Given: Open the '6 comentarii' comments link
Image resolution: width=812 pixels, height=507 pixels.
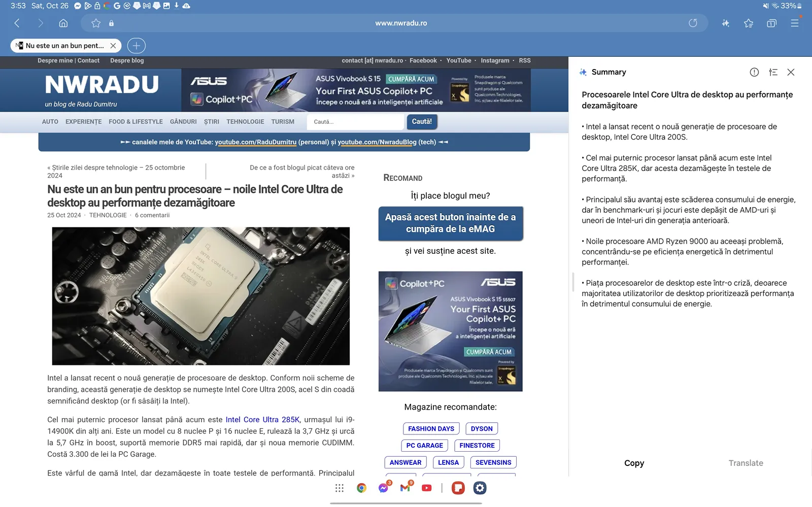Looking at the screenshot, I should 152,215.
